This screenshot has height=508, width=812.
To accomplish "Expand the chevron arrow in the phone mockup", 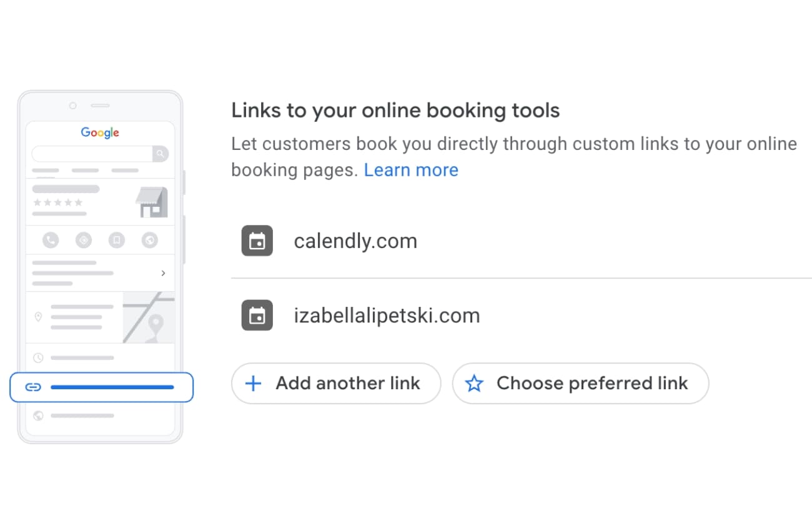I will tap(163, 273).
